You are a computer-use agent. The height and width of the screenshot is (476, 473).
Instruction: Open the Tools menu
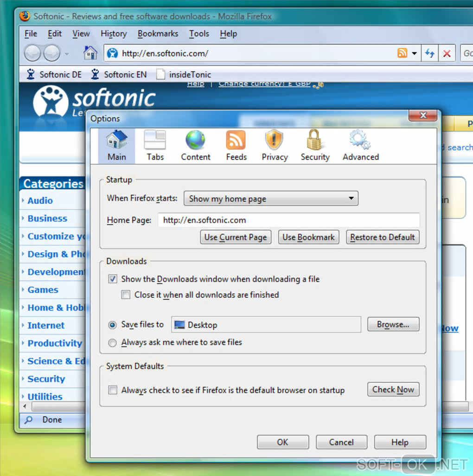(199, 33)
